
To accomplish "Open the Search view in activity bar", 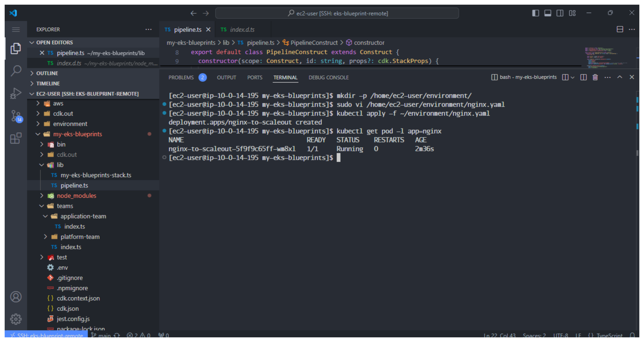I will [x=16, y=71].
